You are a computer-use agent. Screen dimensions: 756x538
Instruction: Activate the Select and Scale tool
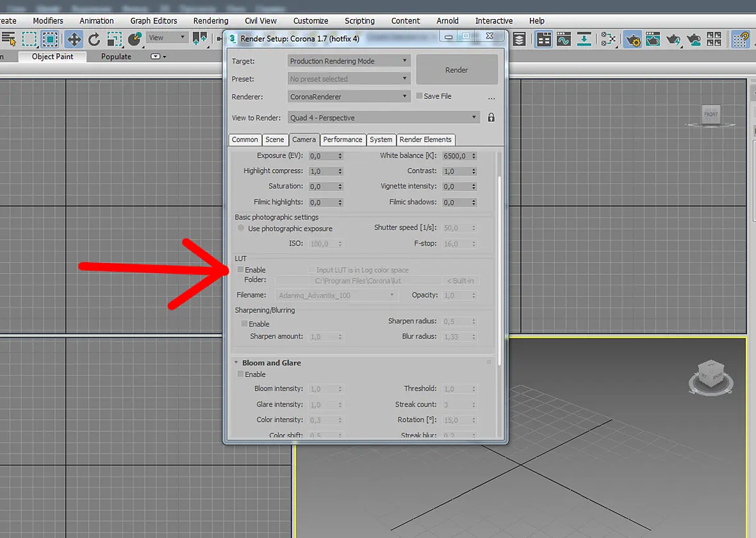[x=114, y=39]
